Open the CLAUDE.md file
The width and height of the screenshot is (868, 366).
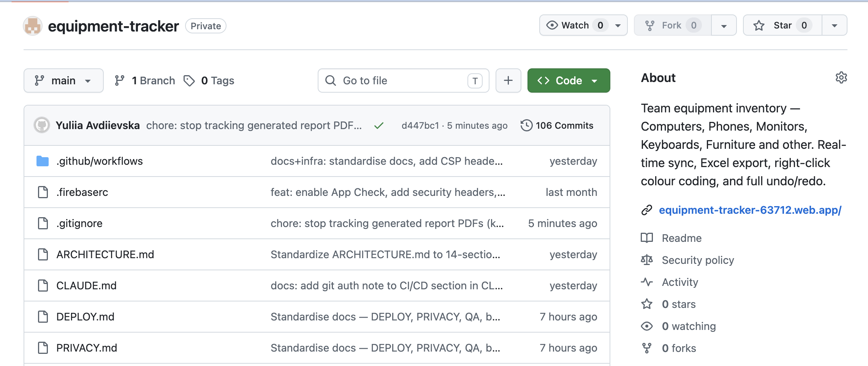click(x=86, y=286)
